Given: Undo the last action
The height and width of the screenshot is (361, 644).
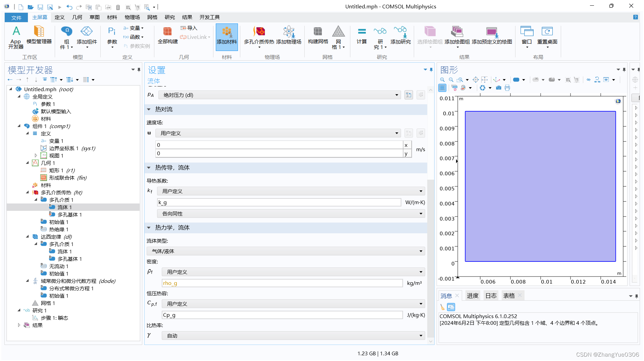Looking at the screenshot, I should (x=69, y=7).
